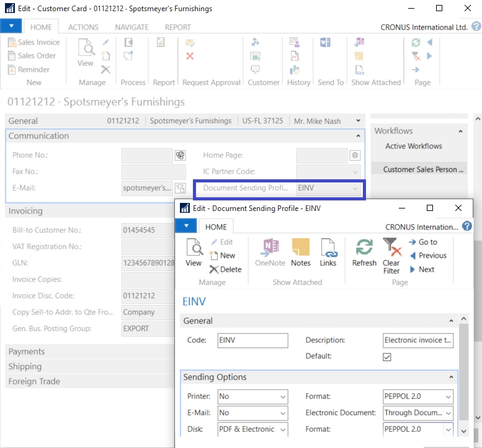The height and width of the screenshot is (448, 482).
Task: Open the NAVIGATE ribbon tab
Action: (132, 27)
